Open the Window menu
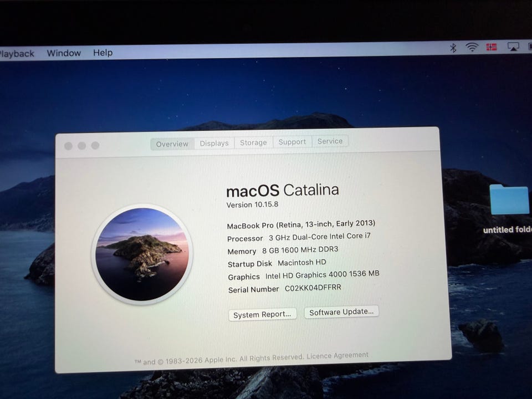The image size is (532, 399). point(64,53)
